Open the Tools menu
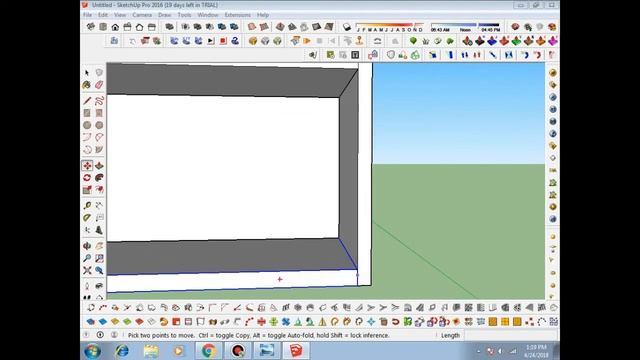The height and width of the screenshot is (360, 640). [184, 15]
